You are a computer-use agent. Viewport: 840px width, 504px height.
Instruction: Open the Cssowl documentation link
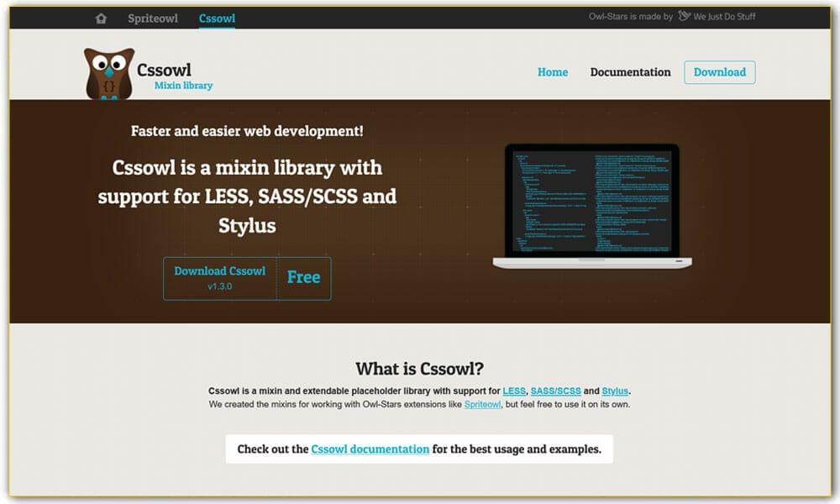[370, 449]
